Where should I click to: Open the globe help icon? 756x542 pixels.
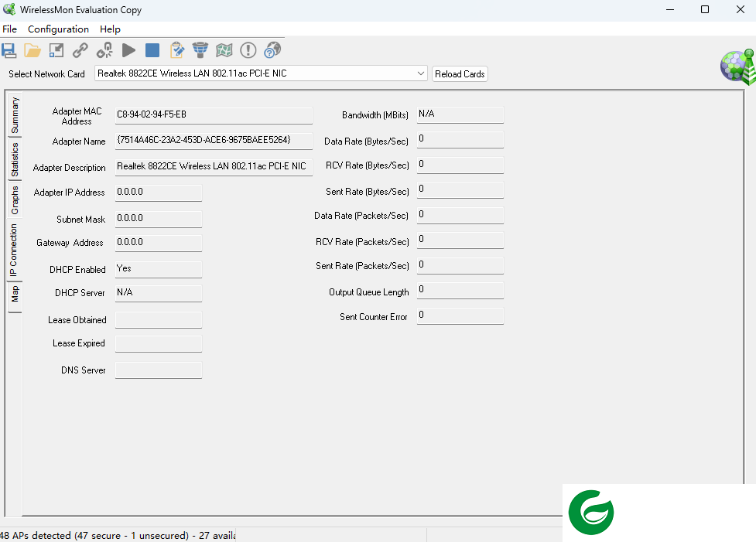tap(272, 50)
